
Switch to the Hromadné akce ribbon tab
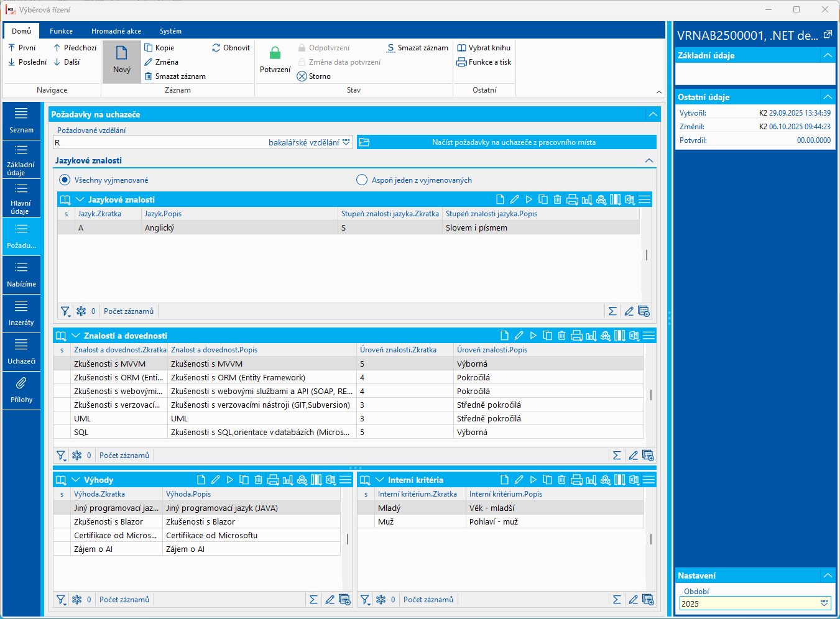point(116,31)
